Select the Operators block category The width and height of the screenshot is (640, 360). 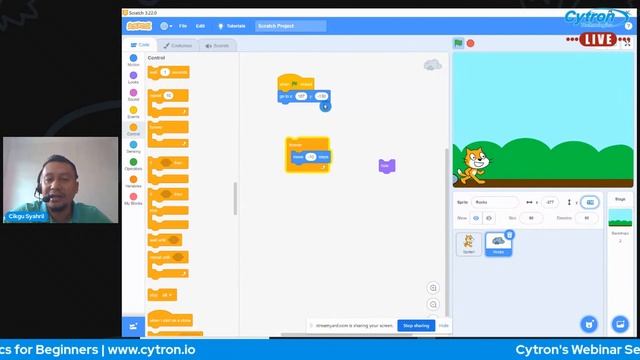133,164
